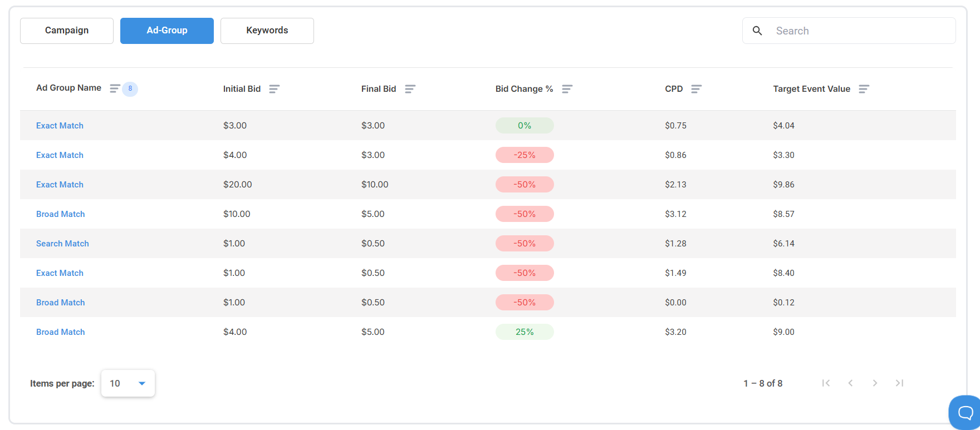Click the search magnifier icon
This screenshot has height=430, width=980.
pos(757,31)
